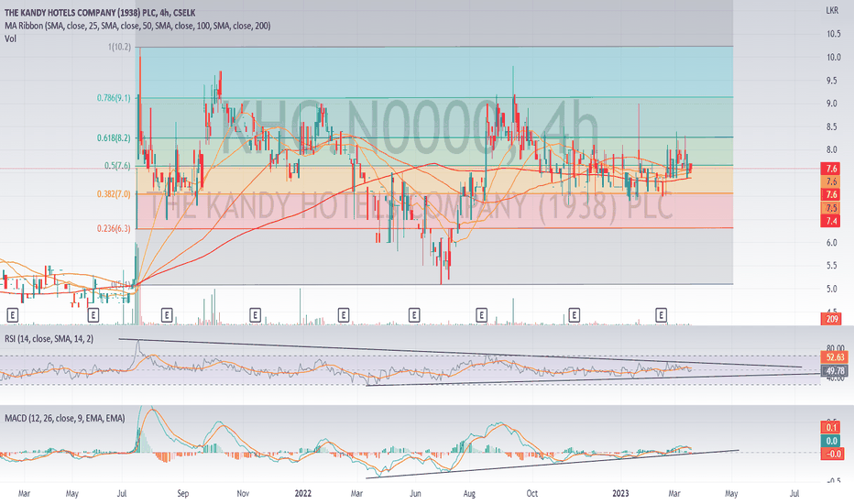Click the Fibonacci 1(10.2) level label
The height and width of the screenshot is (504, 854).
coord(119,47)
